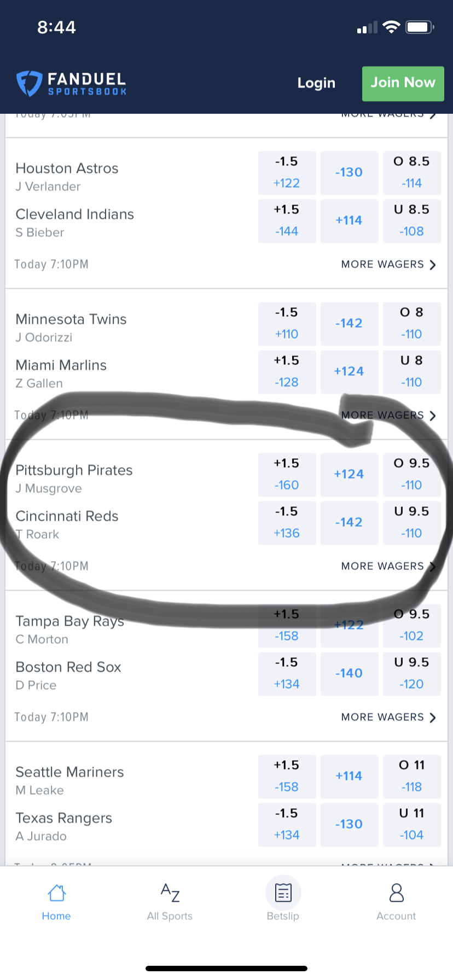Choose Seattle Mariners +114 moneyline
Viewport: 453px width, 980px height.
point(349,777)
